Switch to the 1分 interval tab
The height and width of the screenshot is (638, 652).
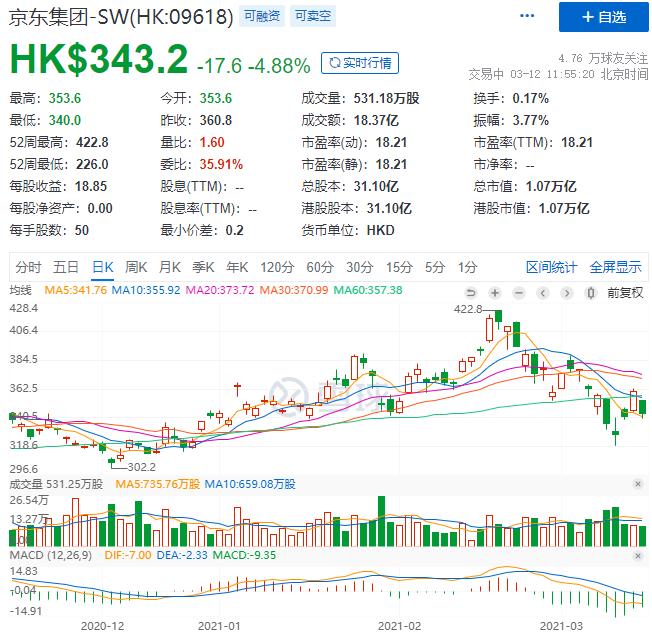tap(467, 267)
